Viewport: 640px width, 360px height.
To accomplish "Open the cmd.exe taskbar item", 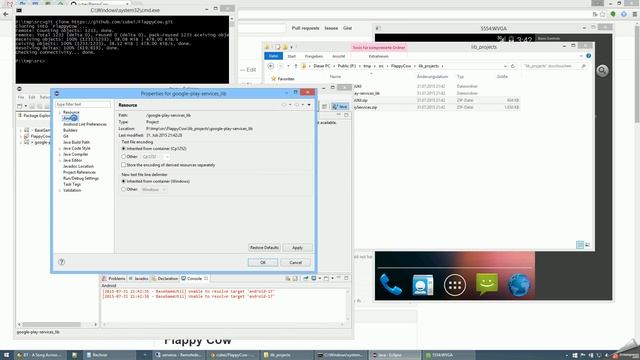I will tap(340, 355).
